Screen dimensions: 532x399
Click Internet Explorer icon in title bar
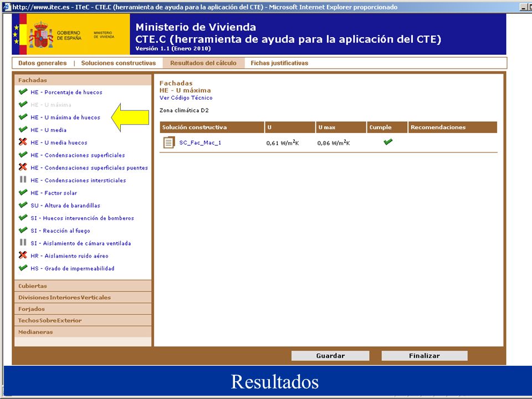[x=7, y=7]
